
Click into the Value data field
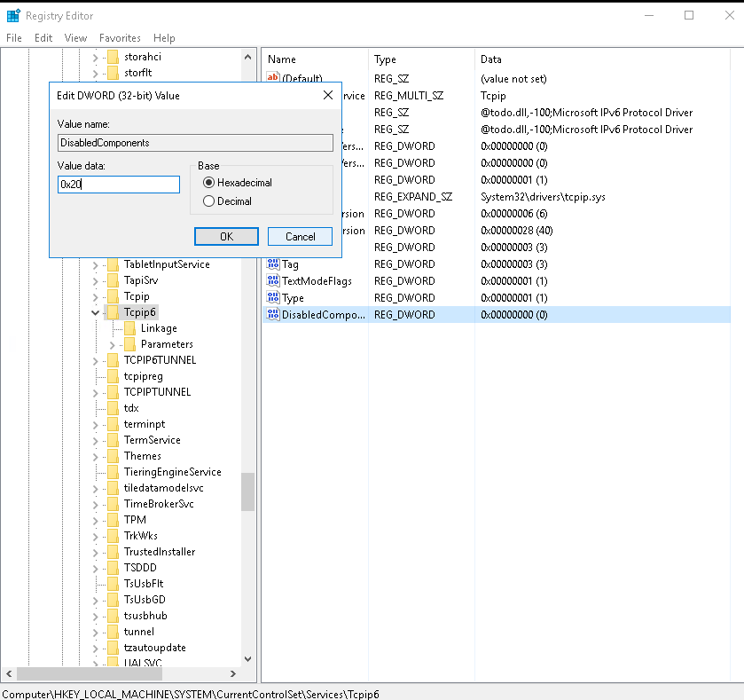click(x=119, y=185)
